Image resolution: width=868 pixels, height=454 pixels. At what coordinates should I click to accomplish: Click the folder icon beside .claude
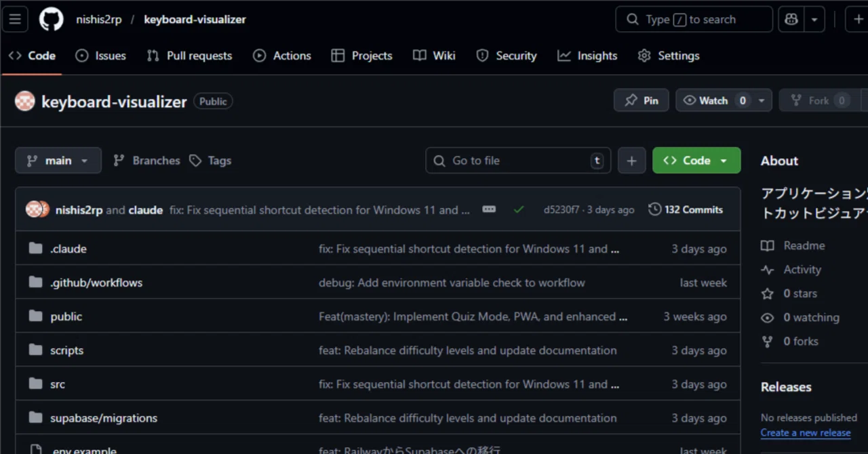(x=36, y=249)
